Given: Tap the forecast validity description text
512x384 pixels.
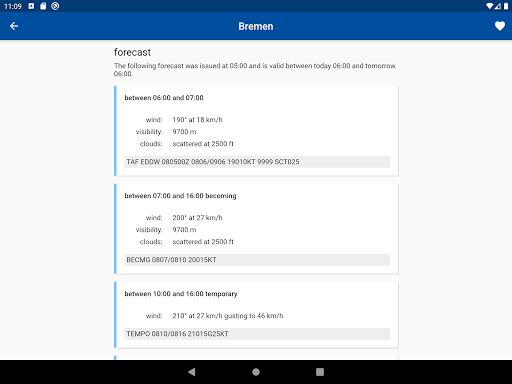Looking at the screenshot, I should click(x=255, y=70).
